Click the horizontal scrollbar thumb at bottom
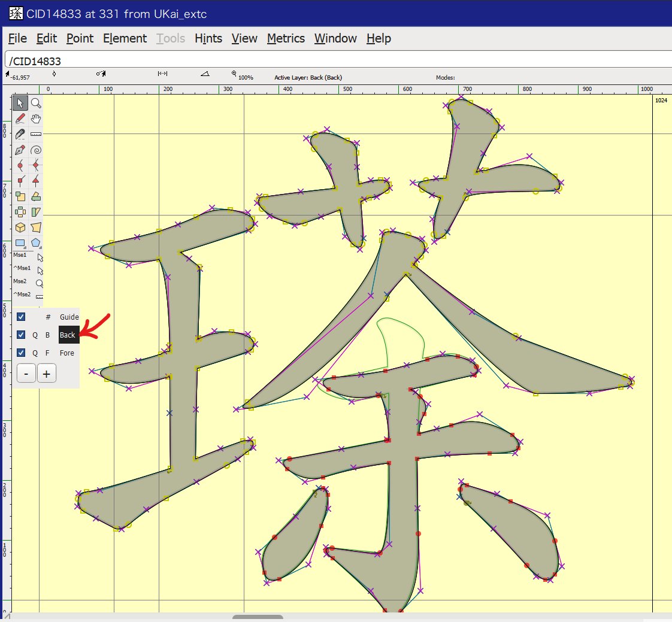The width and height of the screenshot is (672, 622). pos(258,617)
